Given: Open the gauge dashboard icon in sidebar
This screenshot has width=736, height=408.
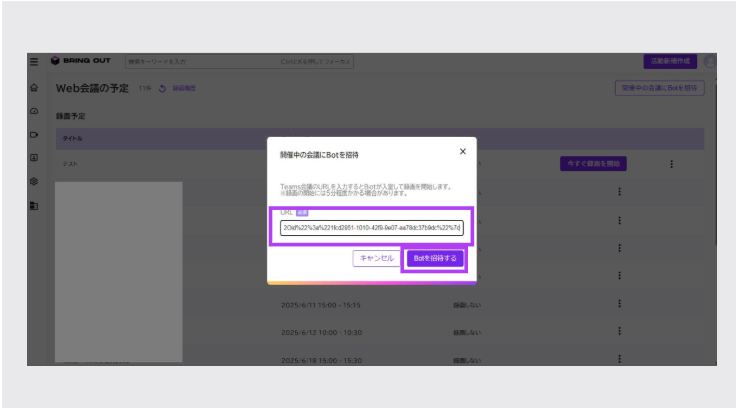Looking at the screenshot, I should 34,111.
